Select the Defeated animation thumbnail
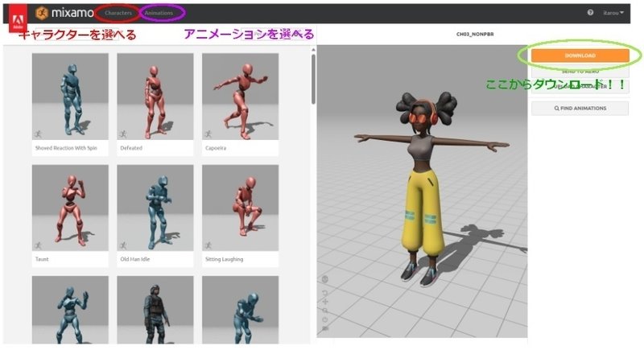Image resolution: width=644 pixels, height=350 pixels. click(155, 97)
